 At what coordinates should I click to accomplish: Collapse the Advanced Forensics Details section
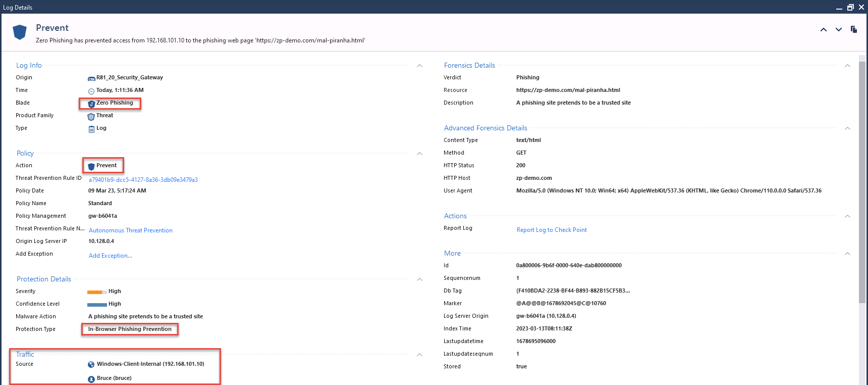tap(847, 128)
